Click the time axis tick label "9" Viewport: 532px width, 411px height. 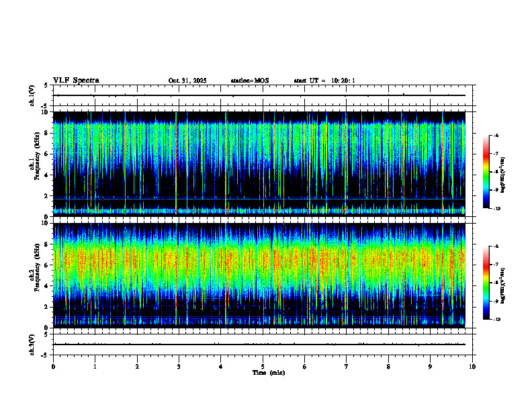pos(430,367)
